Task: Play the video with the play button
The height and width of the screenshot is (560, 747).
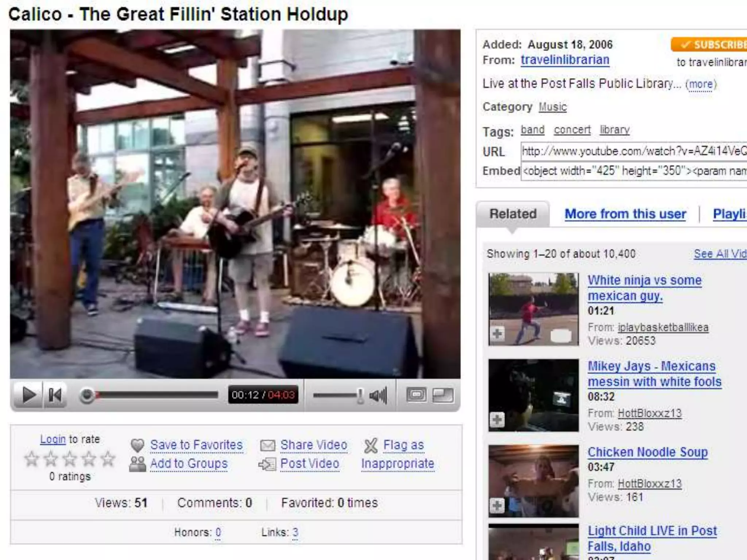Action: coord(29,395)
